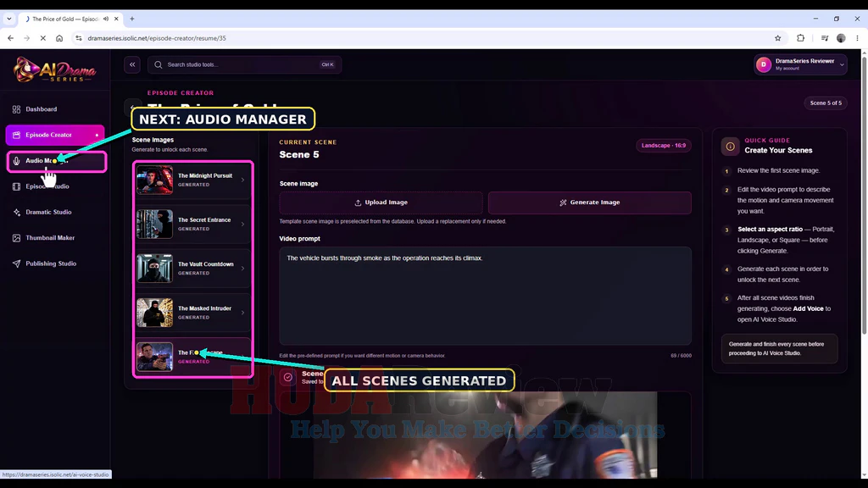Open the Thumbnail Maker tool

click(x=55, y=238)
